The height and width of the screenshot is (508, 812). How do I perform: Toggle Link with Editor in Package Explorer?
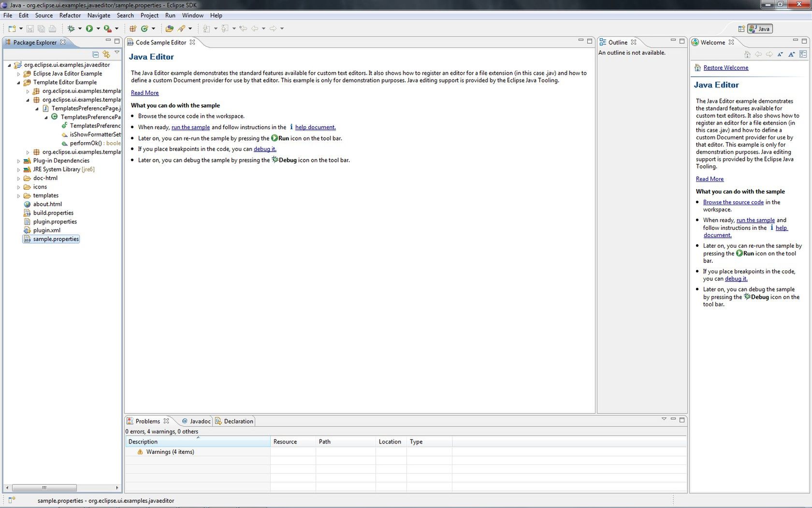pos(106,54)
